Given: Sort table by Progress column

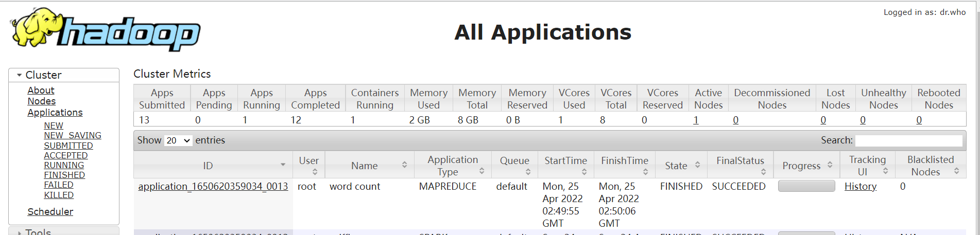Looking at the screenshot, I should [806, 165].
